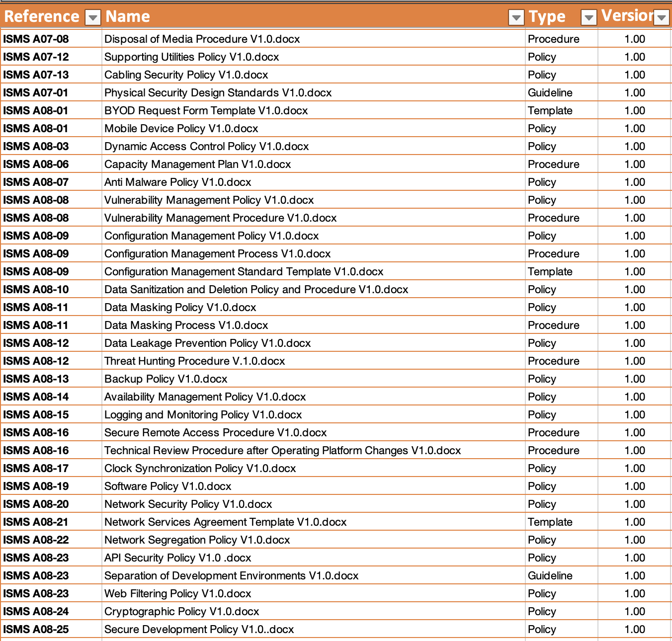Select cell 'Cryptographic Policy V1.0.docx'
The width and height of the screenshot is (672, 641).
pyautogui.click(x=314, y=611)
